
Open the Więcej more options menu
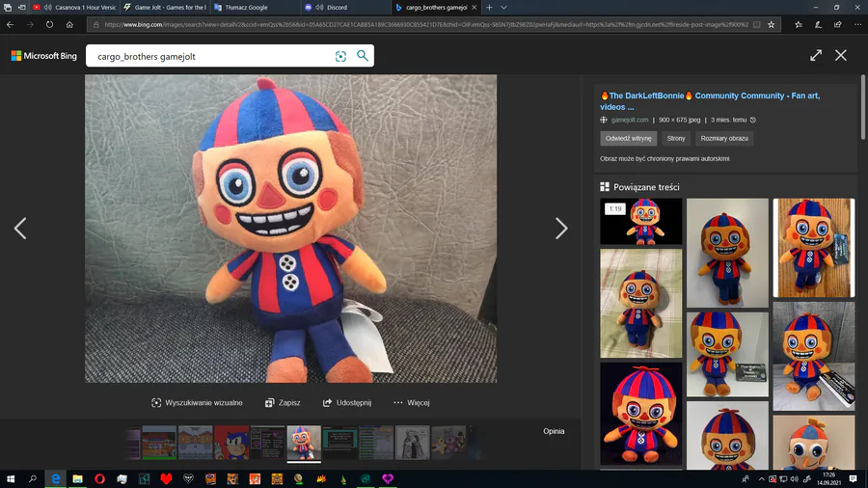tap(411, 403)
